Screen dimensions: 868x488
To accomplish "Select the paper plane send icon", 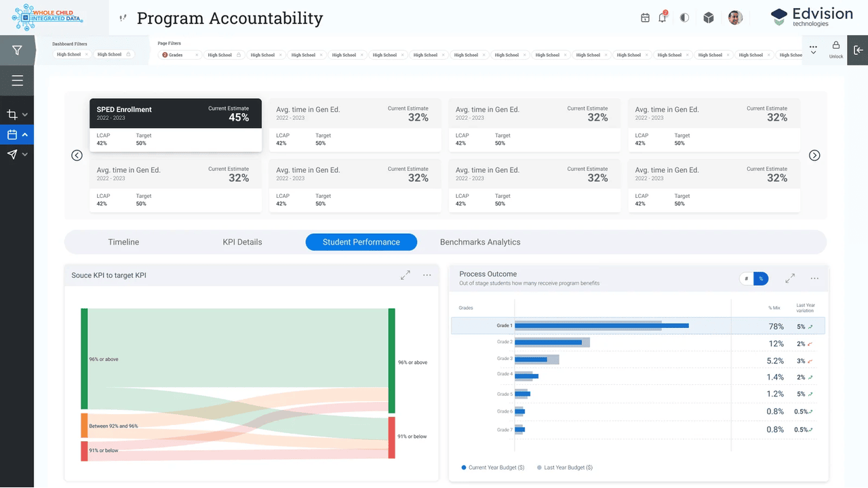I will (x=12, y=155).
